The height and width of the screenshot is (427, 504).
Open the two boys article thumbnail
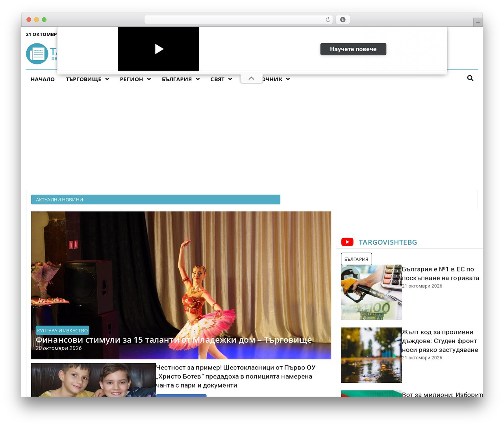94,380
